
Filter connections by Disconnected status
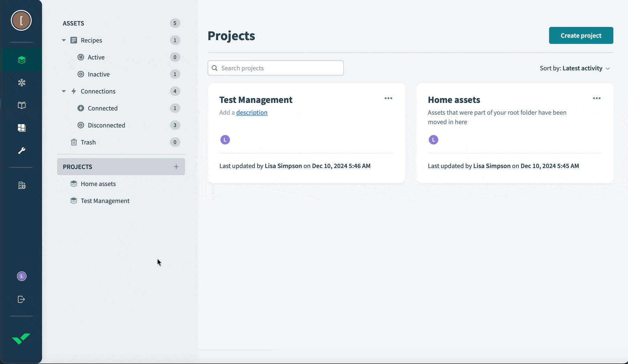pyautogui.click(x=106, y=125)
